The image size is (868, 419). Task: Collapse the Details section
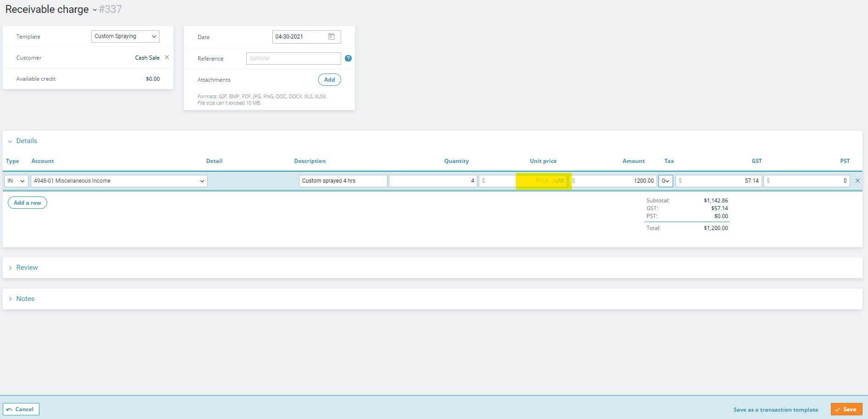[x=10, y=141]
